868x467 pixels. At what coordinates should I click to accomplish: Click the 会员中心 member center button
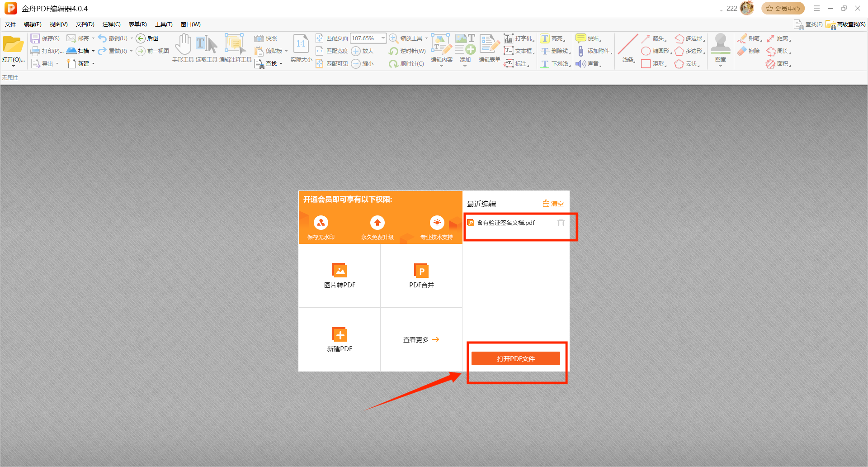(783, 8)
